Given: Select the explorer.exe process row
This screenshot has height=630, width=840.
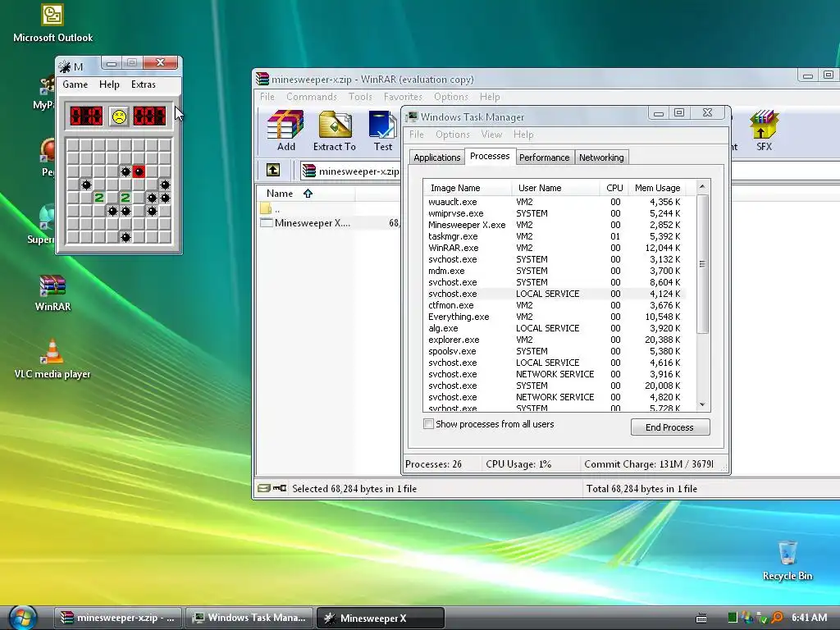Looking at the screenshot, I should [x=555, y=340].
